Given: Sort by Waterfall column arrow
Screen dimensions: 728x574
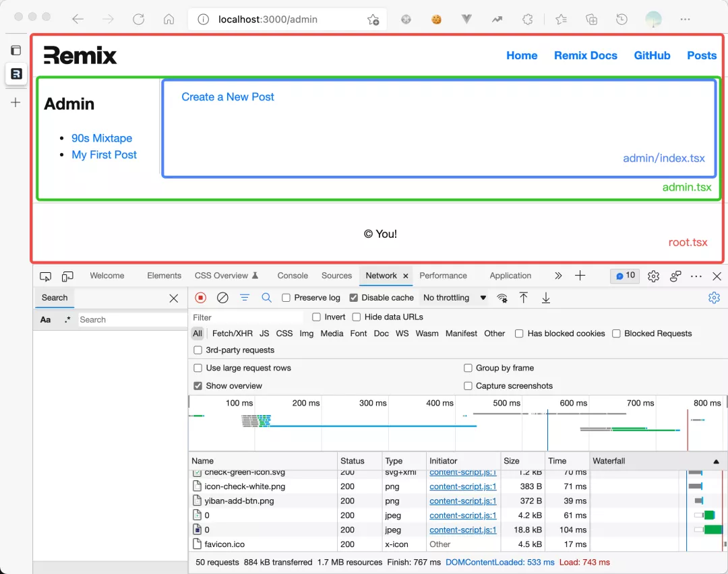Looking at the screenshot, I should point(716,461).
